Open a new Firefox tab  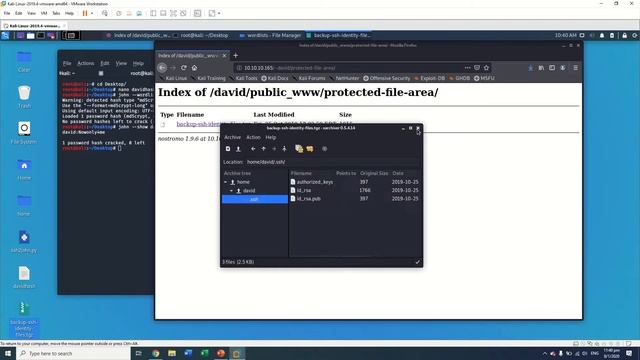(236, 56)
